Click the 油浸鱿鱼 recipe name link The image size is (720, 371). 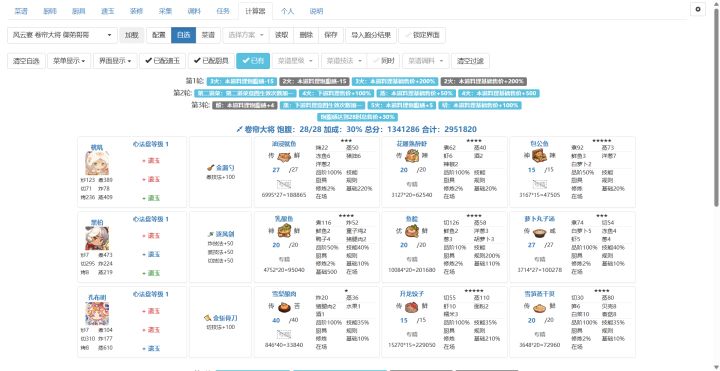point(284,144)
